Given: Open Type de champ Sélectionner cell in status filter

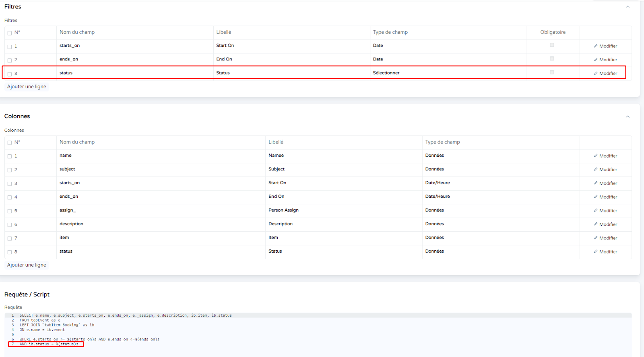Looking at the screenshot, I should point(448,73).
